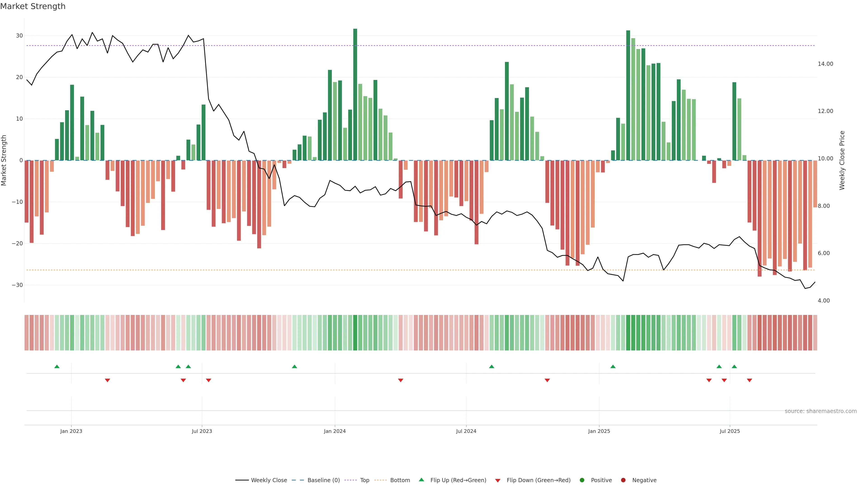Click the Market Strength chart title
This screenshot has width=868, height=488.
[33, 6]
